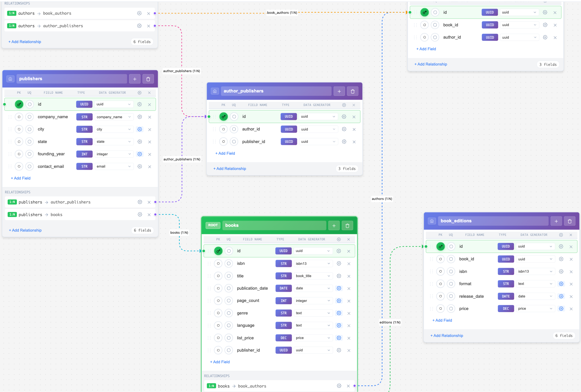This screenshot has height=392, width=581.
Task: Open the book_title generator dropdown for title
Action: 313,276
